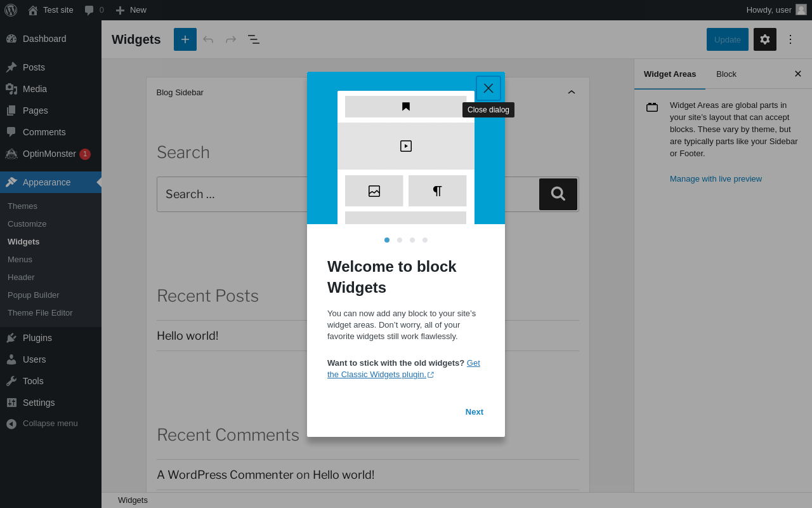Open the Classic Widgets plugin link
The height and width of the screenshot is (508, 812).
(x=403, y=369)
